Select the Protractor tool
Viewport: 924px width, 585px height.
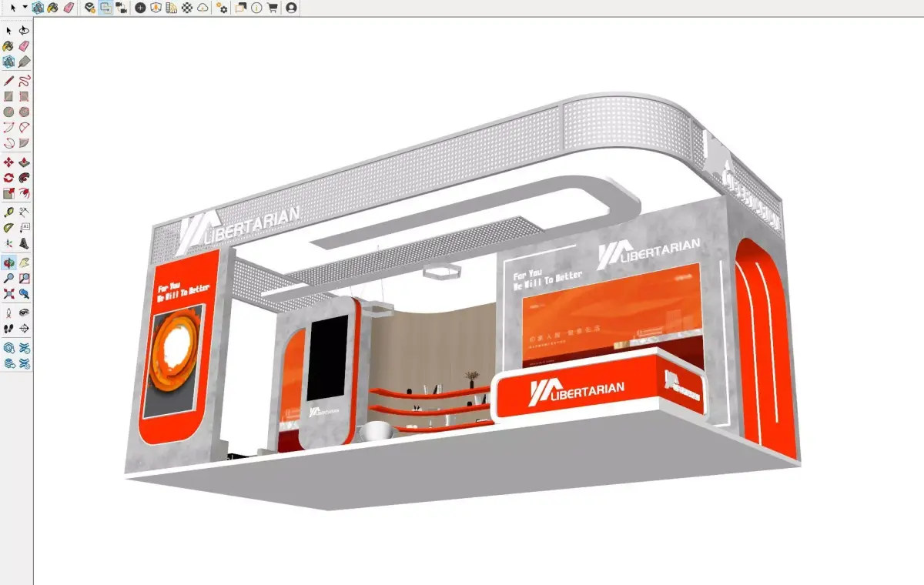tap(8, 228)
